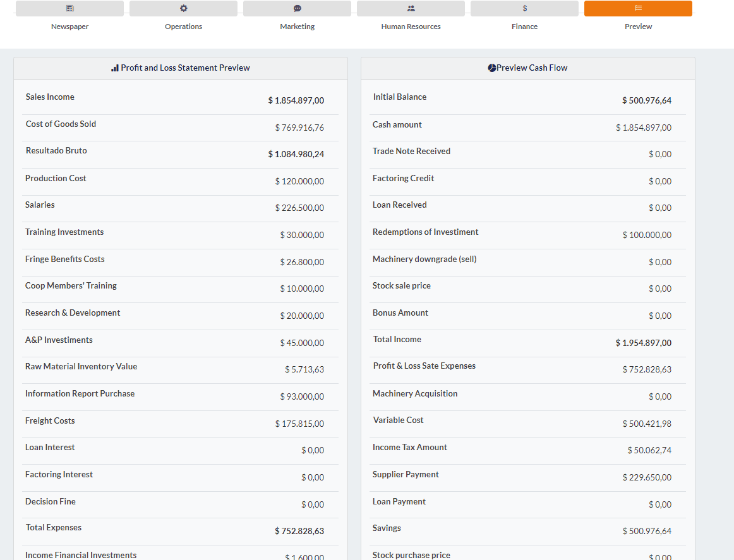Click the Marketing speech bubble icon
Screen dimensions: 734x560
coord(297,8)
